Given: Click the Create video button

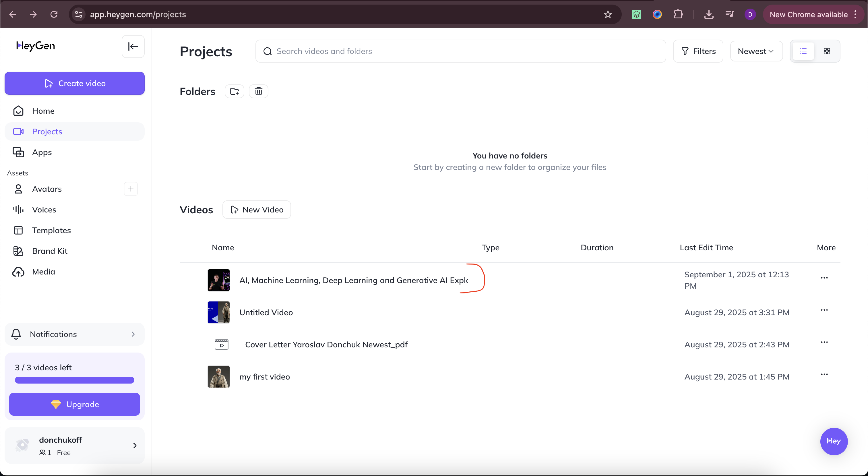Looking at the screenshot, I should coord(74,83).
